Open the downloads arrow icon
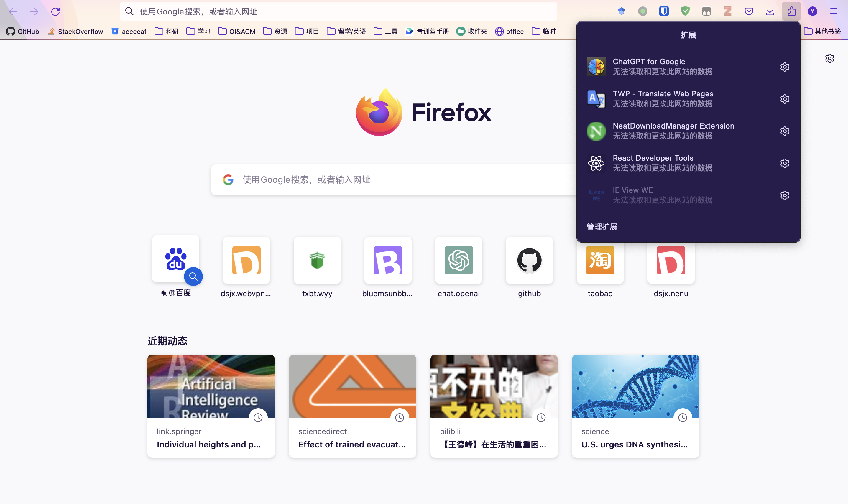848x504 pixels. point(770,11)
